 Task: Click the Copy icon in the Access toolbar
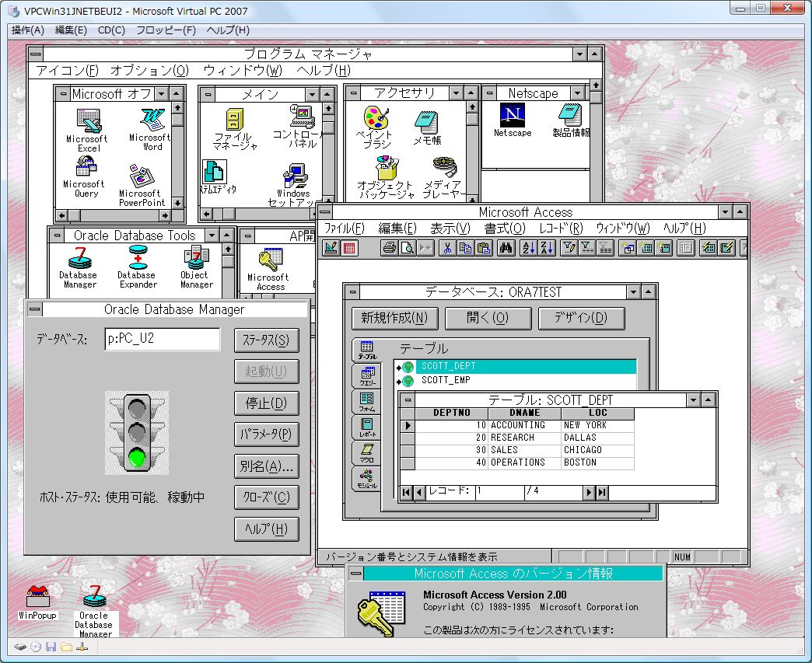(x=466, y=249)
